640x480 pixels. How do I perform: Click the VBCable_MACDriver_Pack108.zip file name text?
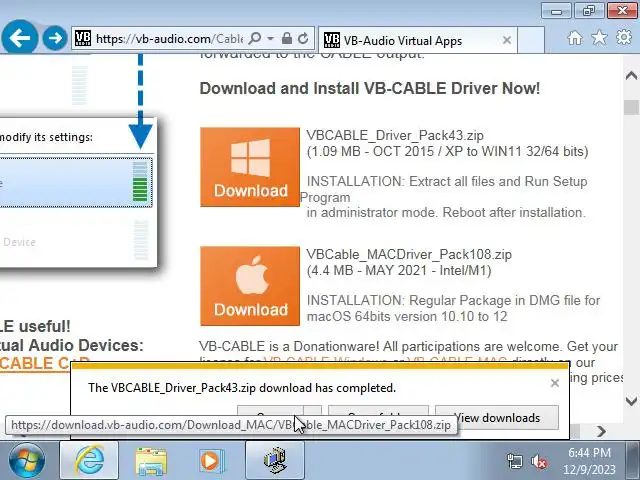pyautogui.click(x=409, y=254)
